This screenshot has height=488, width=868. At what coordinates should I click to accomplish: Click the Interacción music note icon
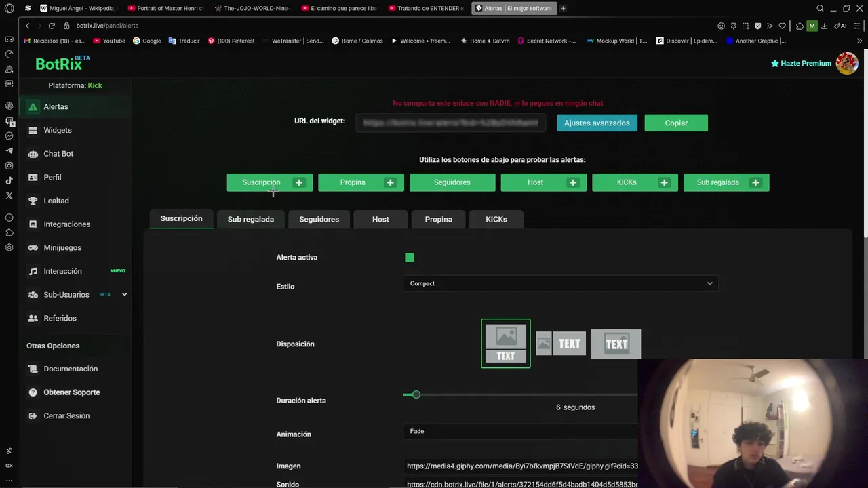(x=33, y=271)
